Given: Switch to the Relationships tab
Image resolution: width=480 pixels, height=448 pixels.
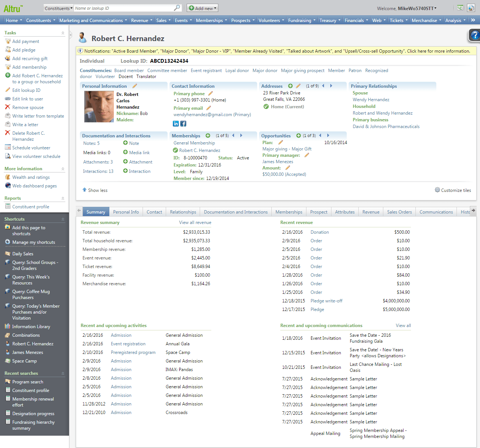Looking at the screenshot, I should point(183,212).
